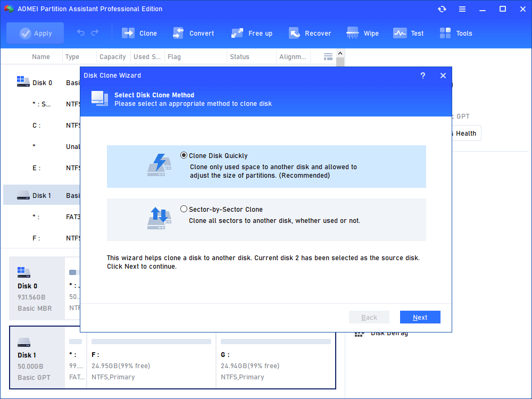Screen dimensions: 532x399
Task: Open the hamburger menu in title bar
Action: point(462,9)
